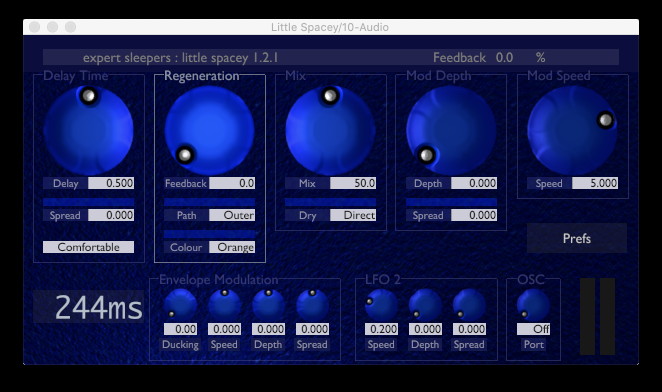Open the Colour dropdown showing Orange
The height and width of the screenshot is (392, 662).
tap(232, 247)
